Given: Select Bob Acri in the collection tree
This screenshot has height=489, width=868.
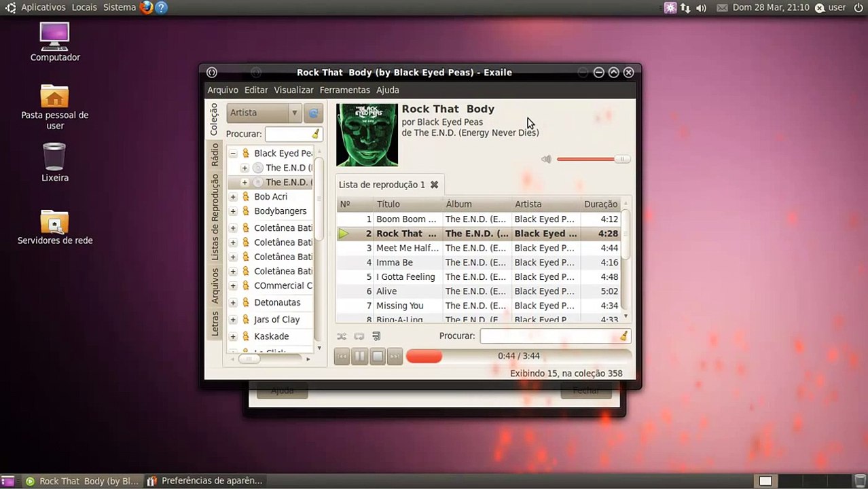Looking at the screenshot, I should [x=270, y=197].
